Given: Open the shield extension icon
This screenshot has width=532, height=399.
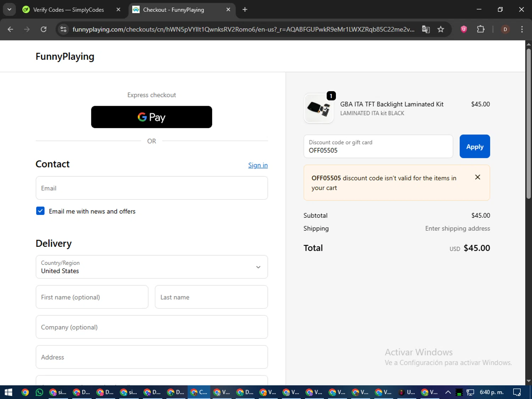Looking at the screenshot, I should click(464, 29).
